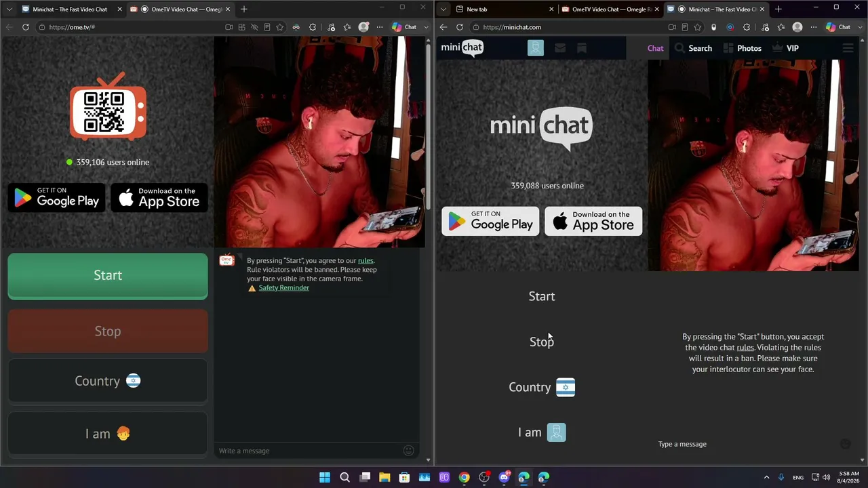Toggle the tracking prevention icon in ome.tv address bar
868x488 pixels.
coord(254,27)
